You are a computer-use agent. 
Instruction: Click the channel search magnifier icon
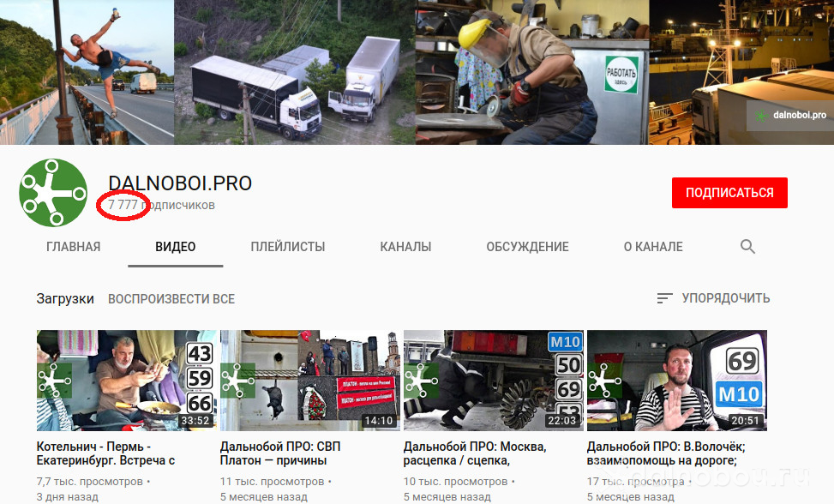(x=747, y=247)
